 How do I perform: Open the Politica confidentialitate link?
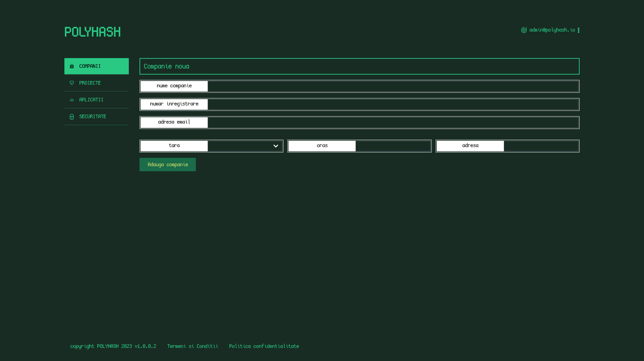264,346
